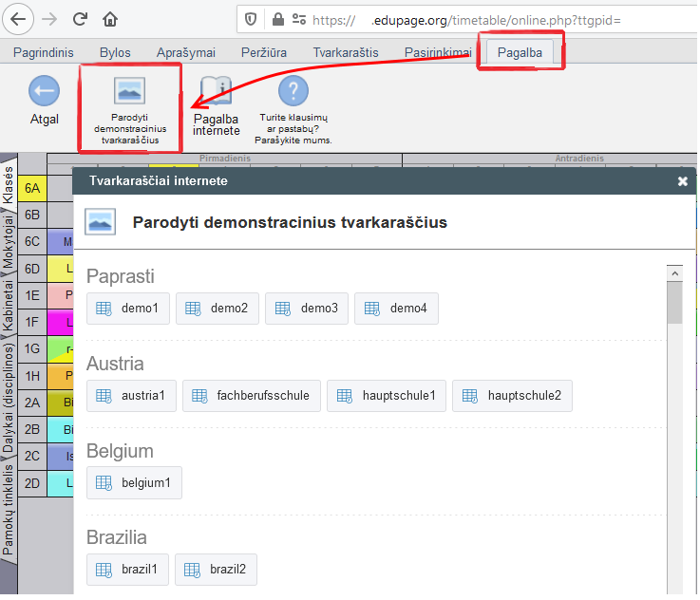700x600 pixels.
Task: Select the Bylos menu tab
Action: (115, 52)
